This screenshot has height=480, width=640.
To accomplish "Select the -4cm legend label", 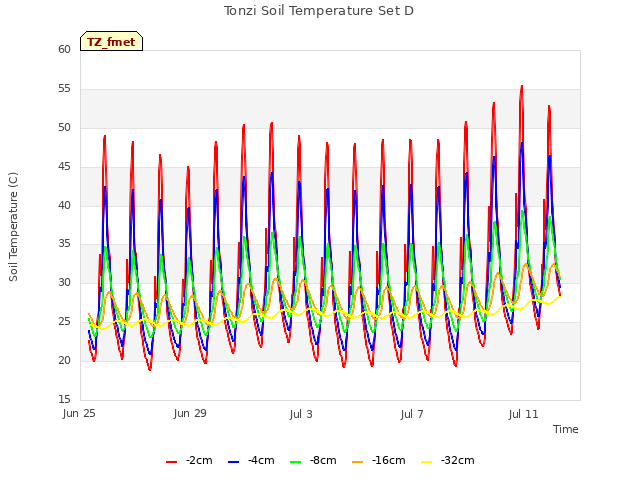I will point(261,460).
